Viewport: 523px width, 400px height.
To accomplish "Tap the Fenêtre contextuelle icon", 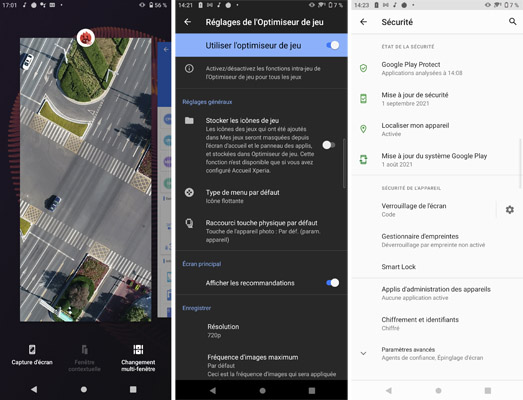I will pos(85,350).
